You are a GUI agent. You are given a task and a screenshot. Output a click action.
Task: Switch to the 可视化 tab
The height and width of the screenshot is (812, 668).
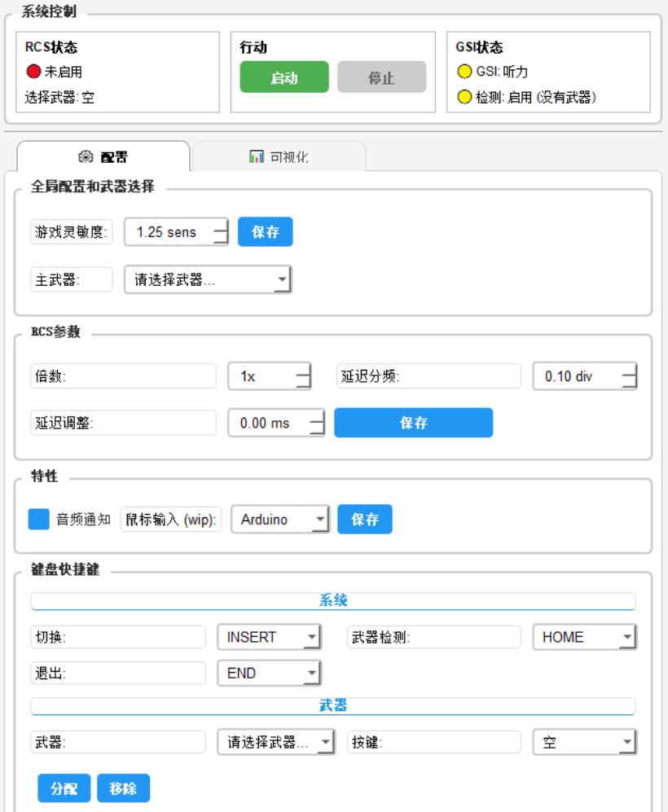coord(279,155)
